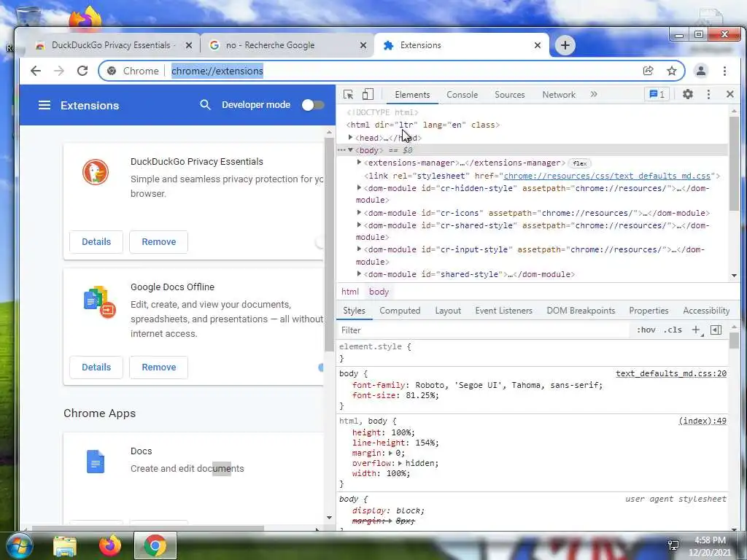Expand dom-module cr-icons node
This screenshot has width=747, height=560.
pyautogui.click(x=359, y=213)
